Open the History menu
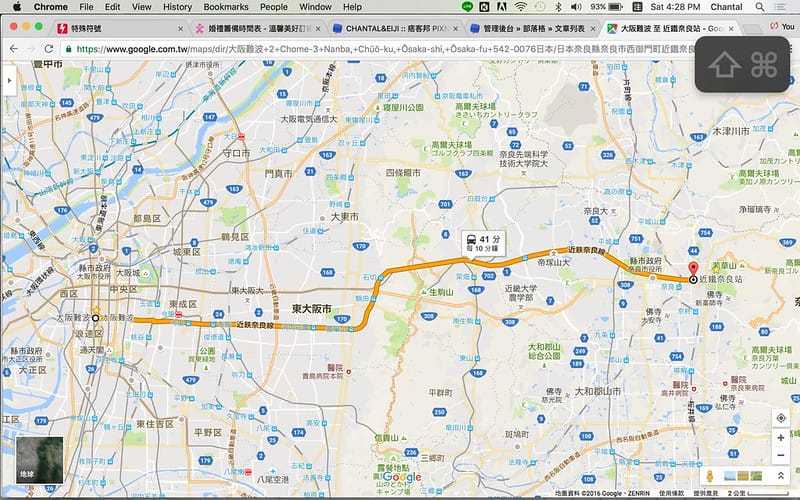The image size is (800, 500). pyautogui.click(x=177, y=7)
